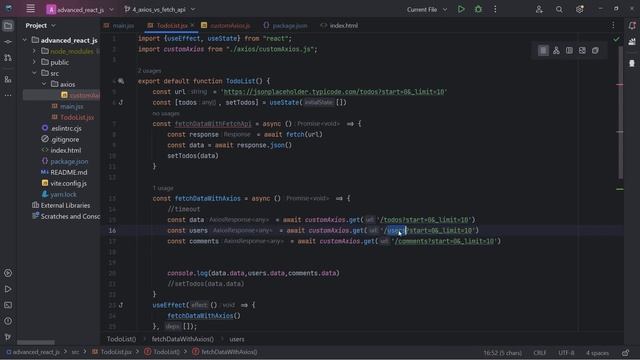Click the '1 usage' hint above fetchDataWithAxios
Image resolution: width=640 pixels, height=360 pixels.
163,188
